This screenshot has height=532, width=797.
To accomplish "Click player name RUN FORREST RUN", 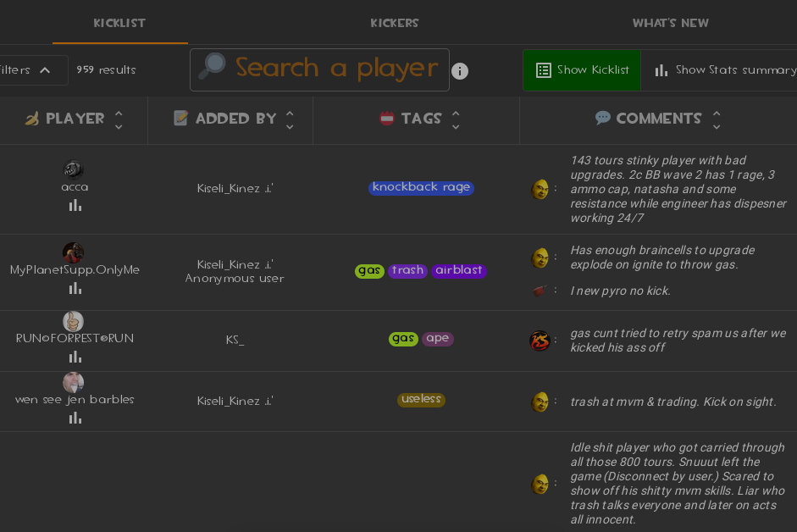I will point(75,338).
